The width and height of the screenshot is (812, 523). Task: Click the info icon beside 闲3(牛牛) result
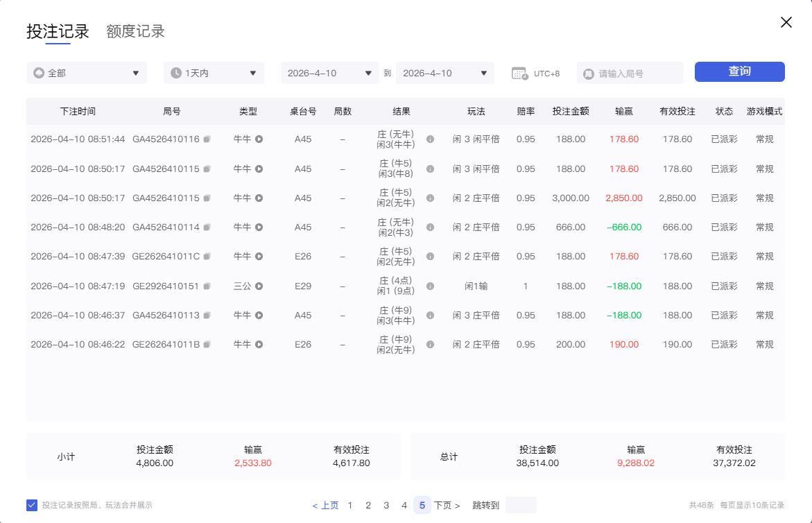pos(430,139)
